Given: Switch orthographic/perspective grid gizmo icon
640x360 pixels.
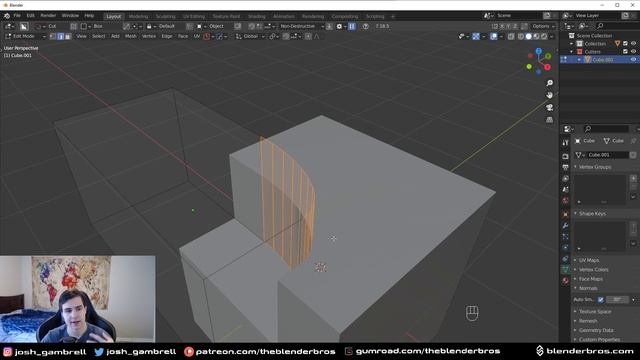Looking at the screenshot, I should pos(549,120).
